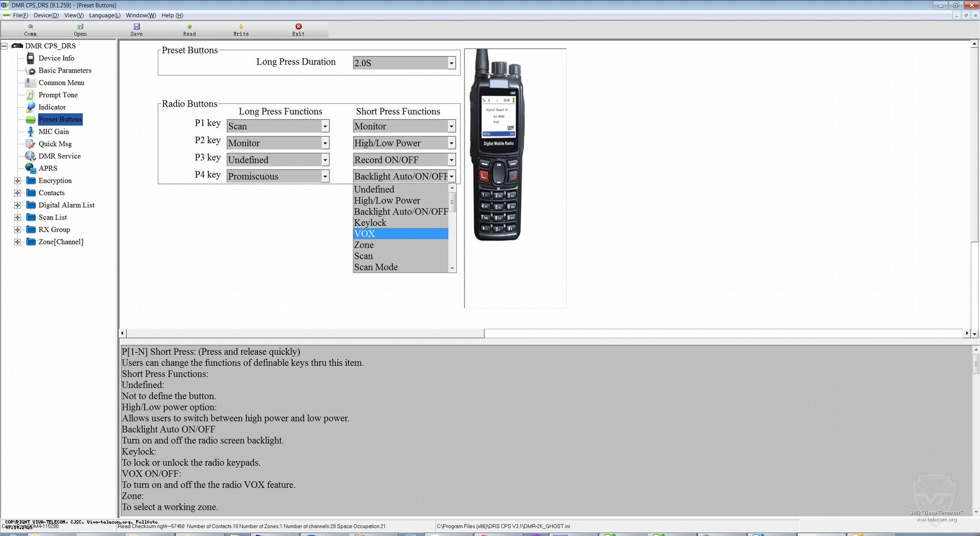Expand the Encryption folder node
The image size is (980, 536).
pos(17,181)
